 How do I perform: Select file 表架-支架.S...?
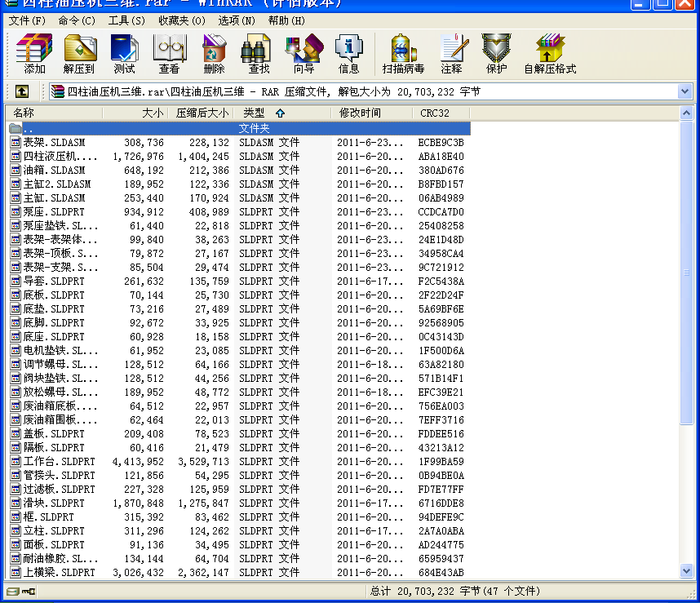click(60, 268)
